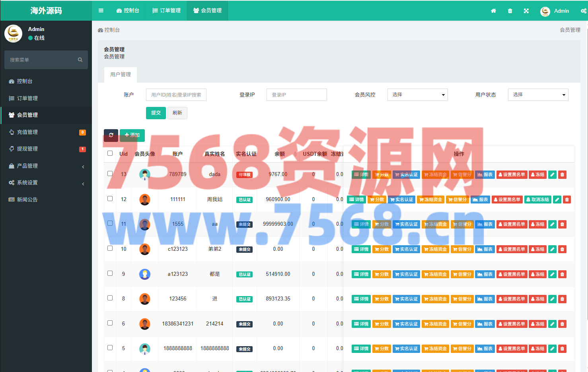Open 订单管理 in the top navigation
The image size is (588, 372).
click(x=167, y=11)
